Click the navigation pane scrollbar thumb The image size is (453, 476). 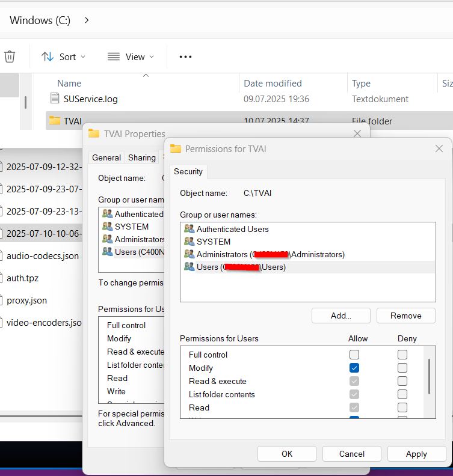click(x=25, y=102)
